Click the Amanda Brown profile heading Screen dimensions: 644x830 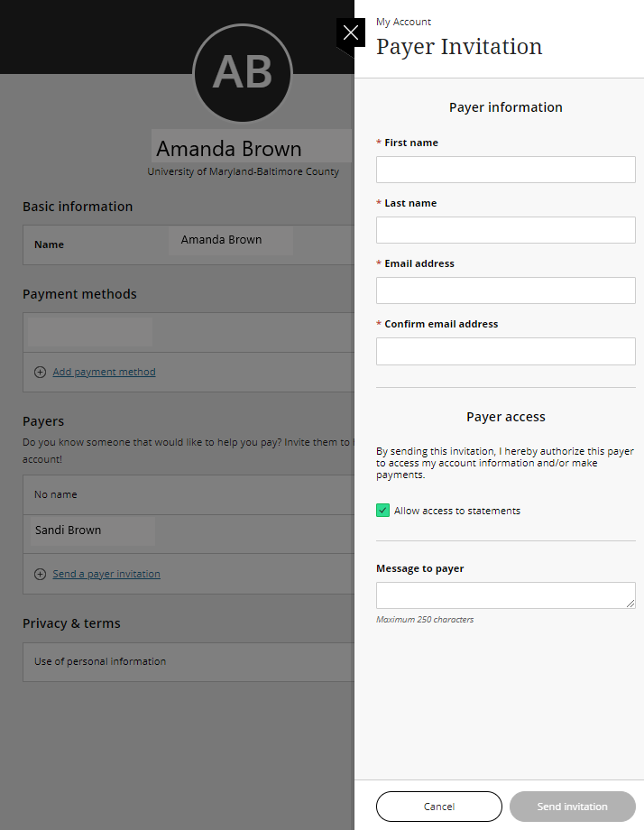pyautogui.click(x=228, y=149)
